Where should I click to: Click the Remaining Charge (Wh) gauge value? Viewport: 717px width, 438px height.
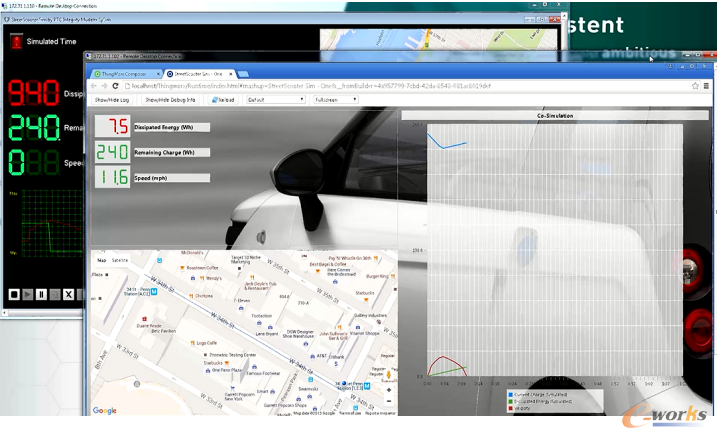pos(112,152)
